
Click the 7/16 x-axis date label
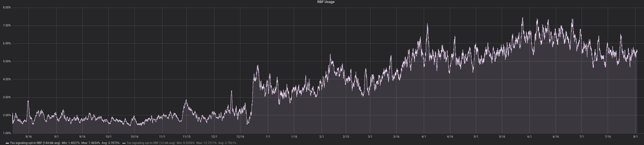coord(608,137)
